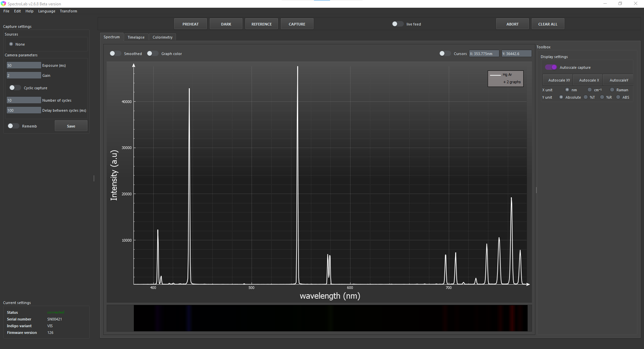Enable the Smoothed toggle

tap(115, 53)
